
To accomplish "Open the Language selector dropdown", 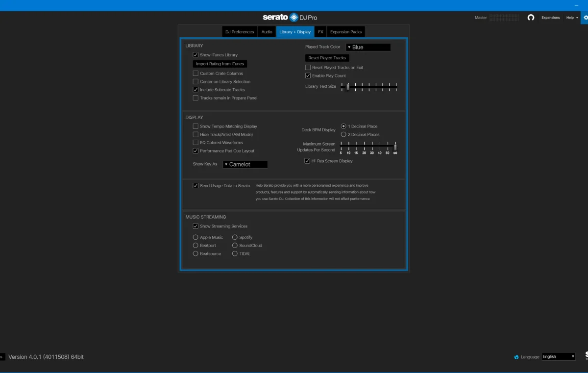I will 559,357.
